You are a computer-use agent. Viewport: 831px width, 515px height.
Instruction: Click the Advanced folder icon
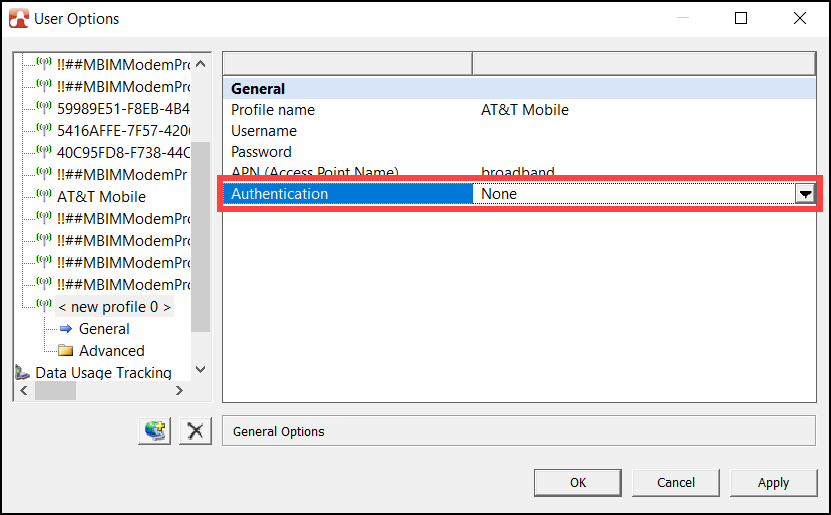[66, 351]
